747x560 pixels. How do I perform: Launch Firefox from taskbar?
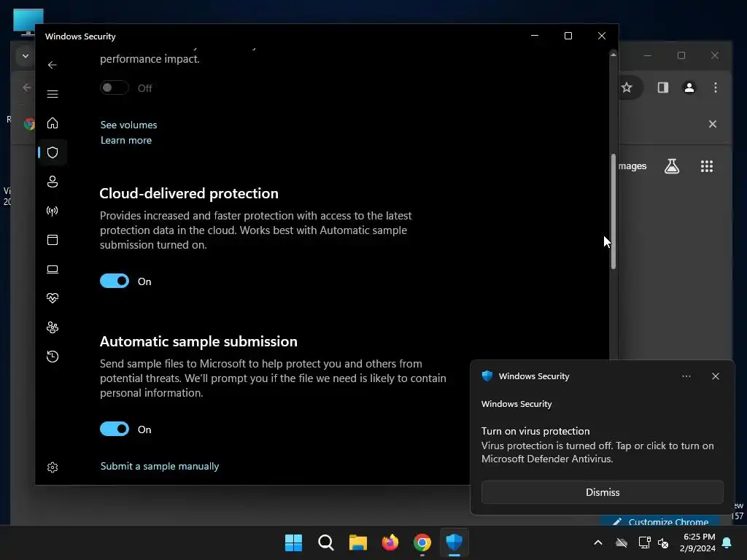[390, 542]
